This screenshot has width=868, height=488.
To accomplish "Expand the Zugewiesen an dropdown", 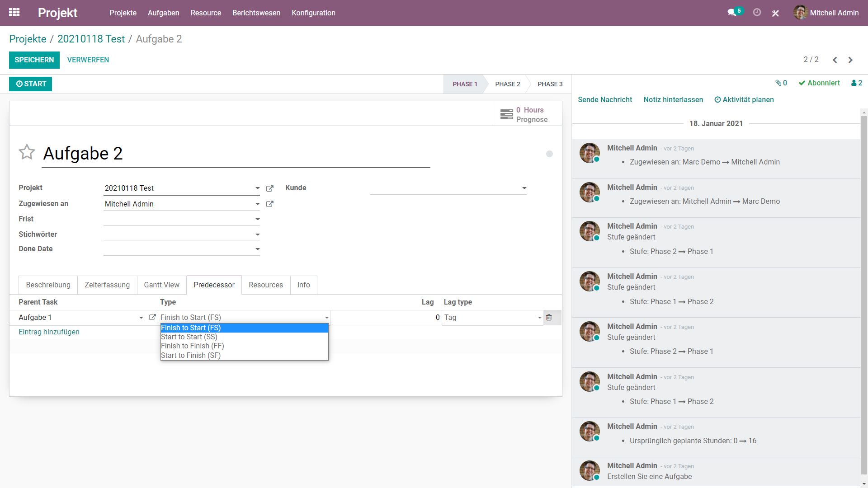I will click(257, 204).
